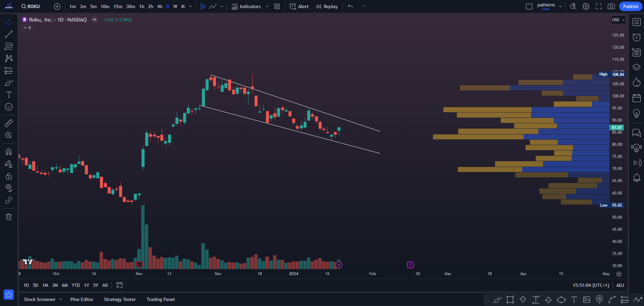
Task: Select the 15m timeframe
Action: tap(118, 6)
